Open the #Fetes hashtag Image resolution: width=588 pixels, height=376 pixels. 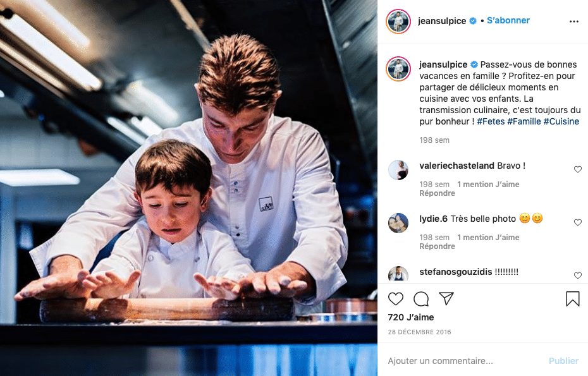(491, 121)
